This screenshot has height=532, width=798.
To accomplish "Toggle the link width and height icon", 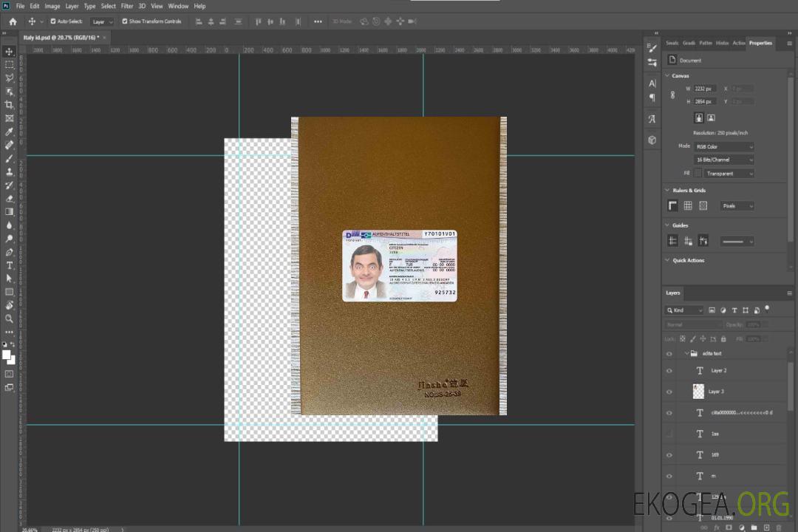I will 672,95.
